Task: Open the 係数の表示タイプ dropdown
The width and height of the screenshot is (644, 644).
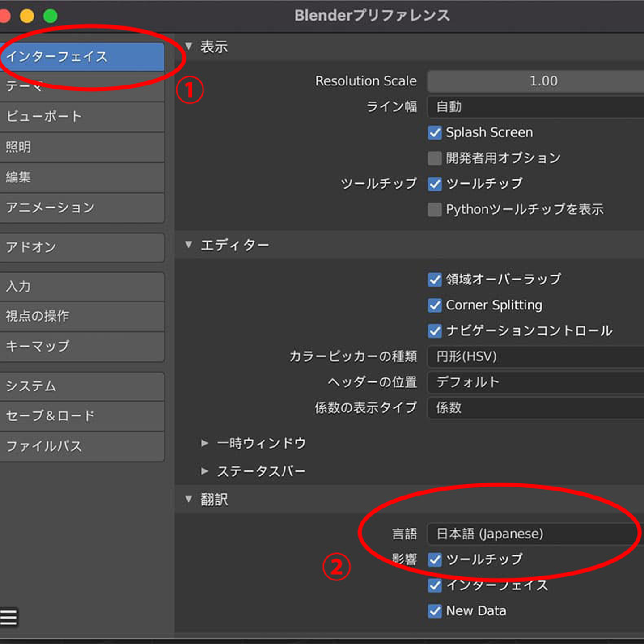Action: (x=535, y=407)
